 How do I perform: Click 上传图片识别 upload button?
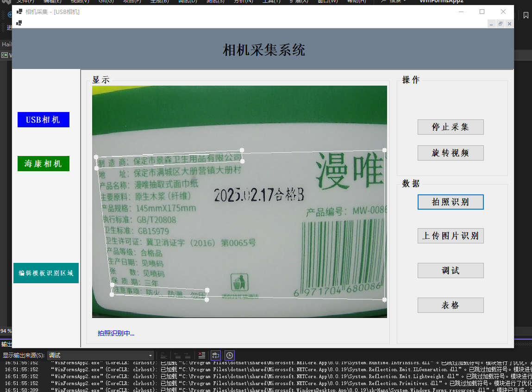click(451, 236)
